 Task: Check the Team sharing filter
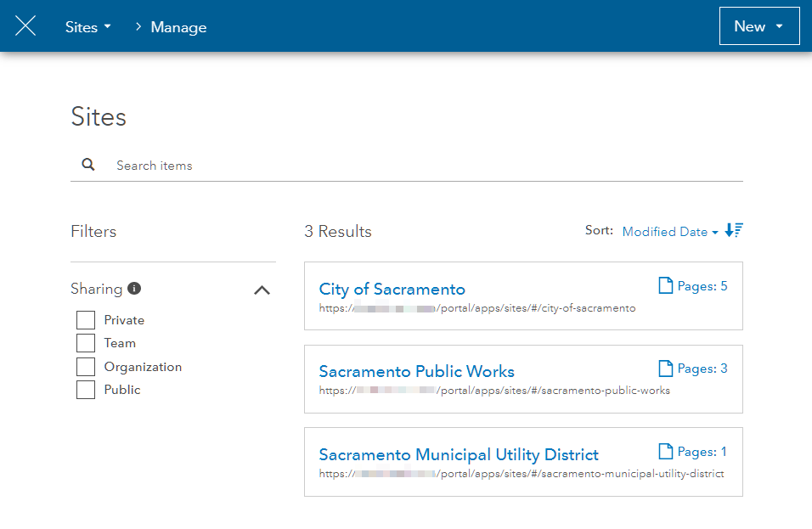point(86,343)
